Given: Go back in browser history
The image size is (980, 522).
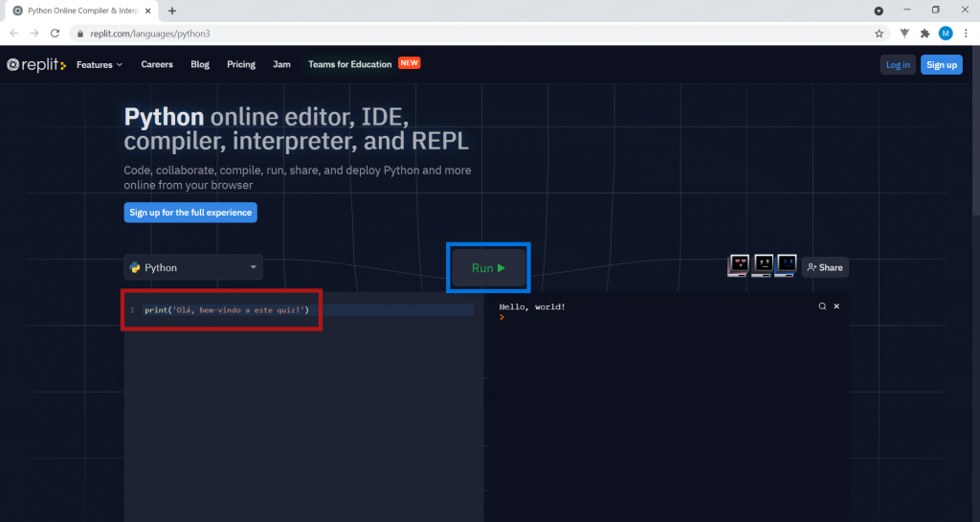Looking at the screenshot, I should [x=14, y=34].
